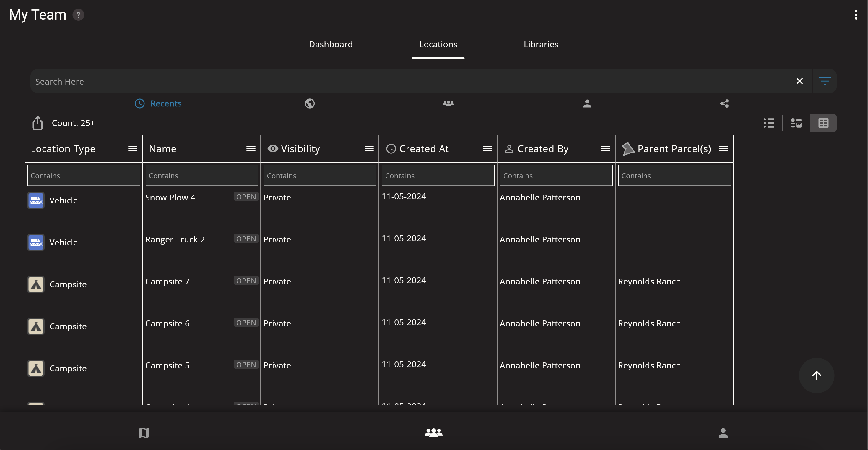Switch to detailed list view

[x=796, y=123]
